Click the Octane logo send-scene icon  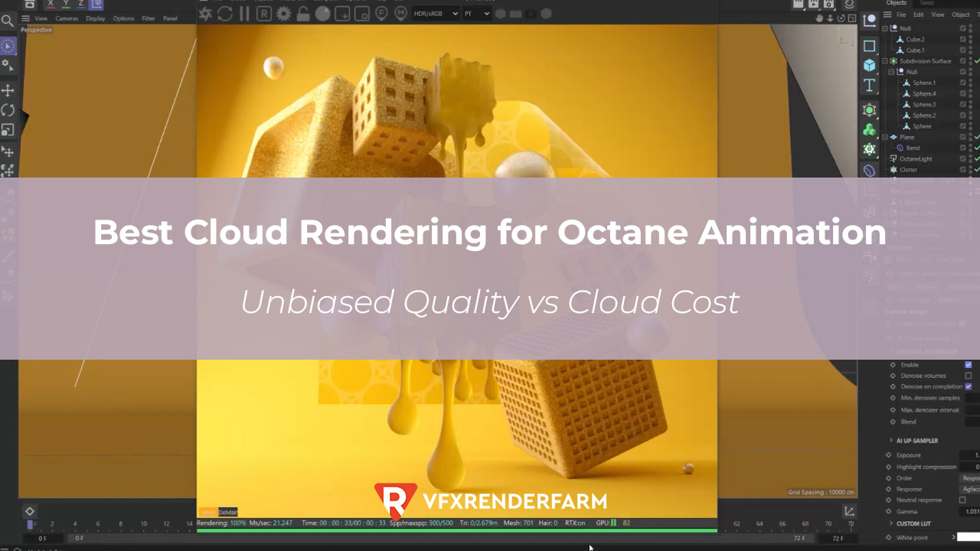[x=205, y=13]
